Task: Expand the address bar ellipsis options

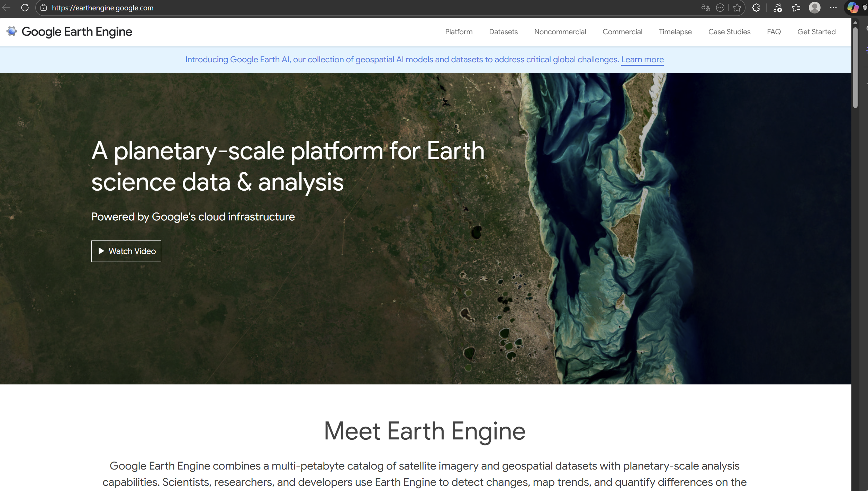Action: click(x=721, y=8)
